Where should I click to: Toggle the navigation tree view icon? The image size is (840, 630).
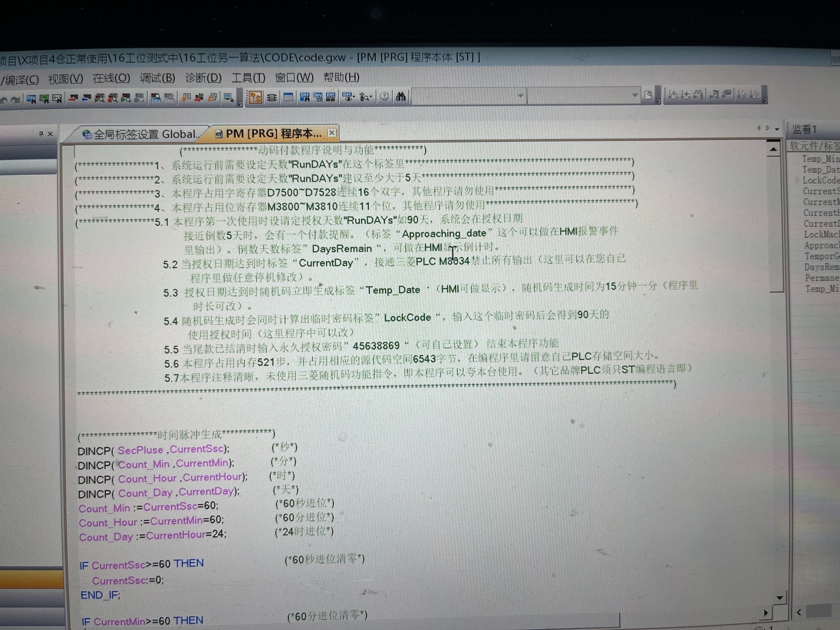[x=255, y=97]
